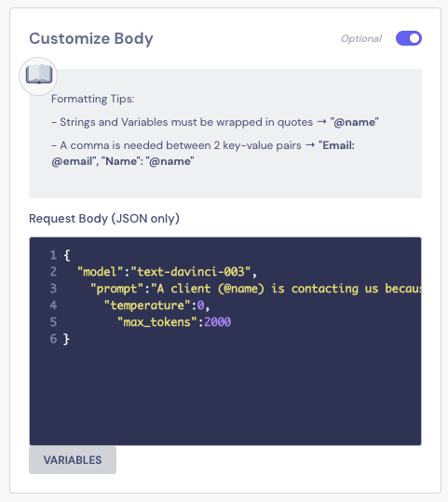Click the comma key-value pairs tip text
Viewport: 448px width, 502px height.
pyautogui.click(x=203, y=154)
